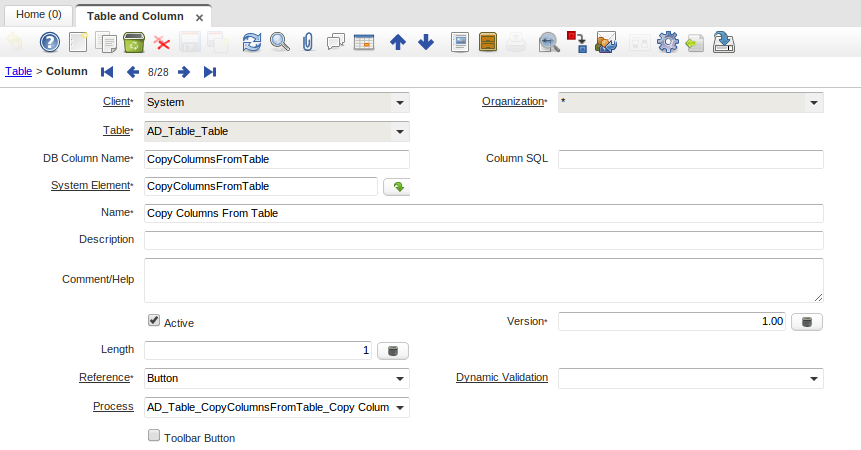Go to parent record with up arrow
Viewport: 861px width, 450px height.
(398, 42)
